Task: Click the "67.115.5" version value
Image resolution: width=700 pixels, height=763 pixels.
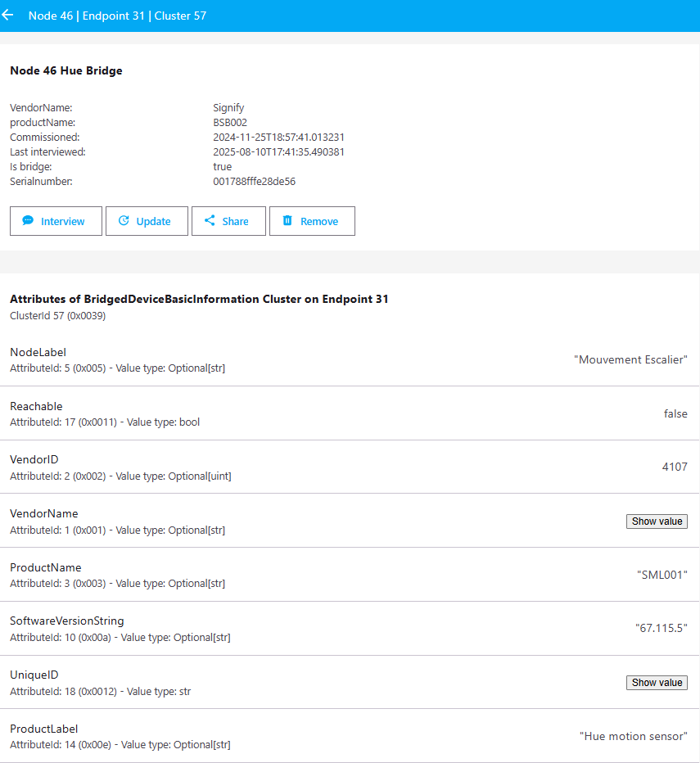Action: tap(662, 628)
